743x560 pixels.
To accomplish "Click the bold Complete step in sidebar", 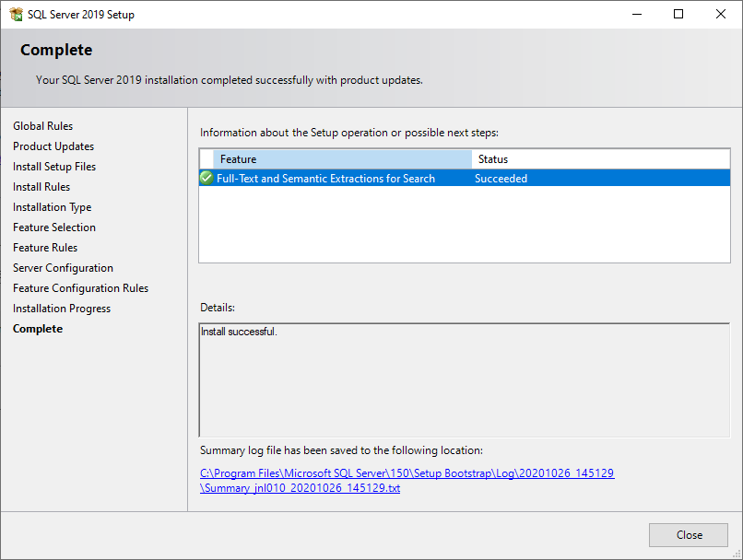I will pos(38,329).
